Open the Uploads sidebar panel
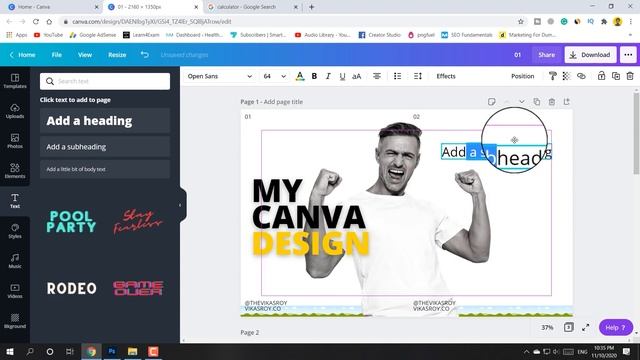640x360 pixels. tap(15, 111)
